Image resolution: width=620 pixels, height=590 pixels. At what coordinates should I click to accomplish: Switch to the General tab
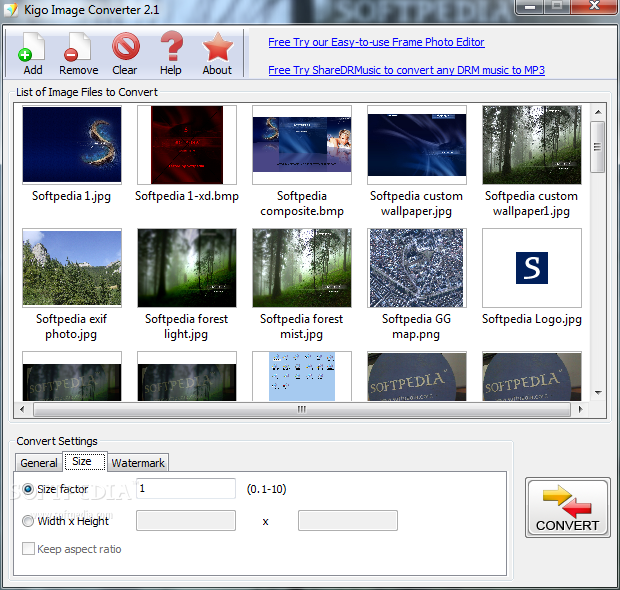coord(39,463)
